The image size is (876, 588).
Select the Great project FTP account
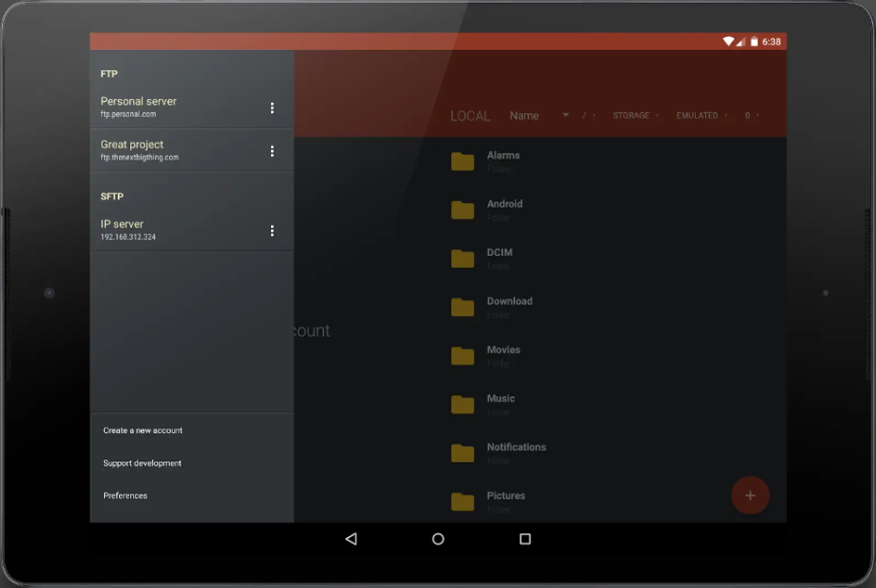click(x=192, y=151)
